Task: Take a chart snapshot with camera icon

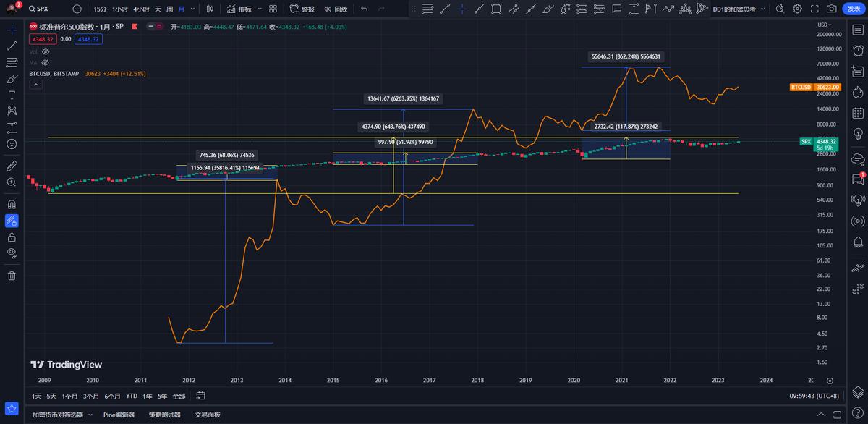Action: (x=833, y=9)
